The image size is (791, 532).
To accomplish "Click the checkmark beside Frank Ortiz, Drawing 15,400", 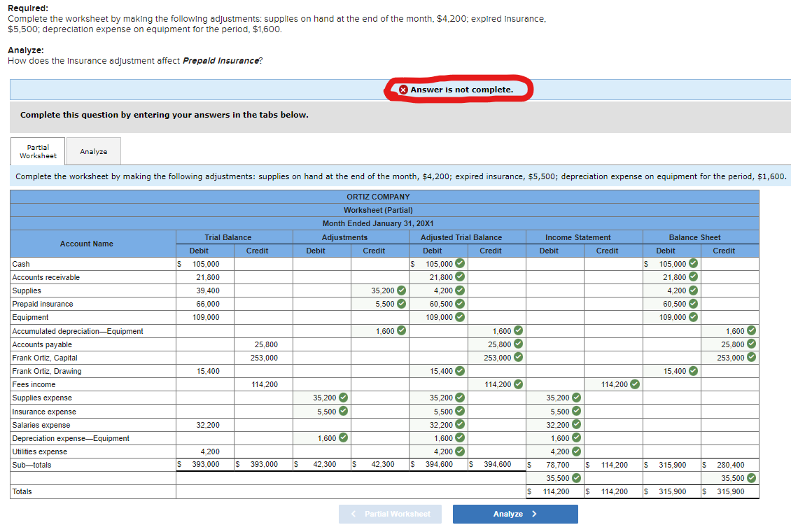I will (x=461, y=370).
